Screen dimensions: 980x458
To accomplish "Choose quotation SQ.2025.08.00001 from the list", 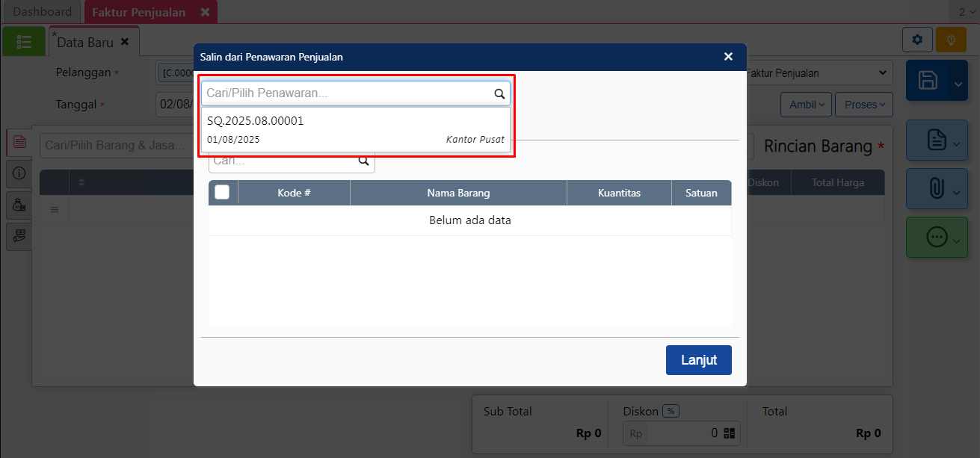I will (x=356, y=129).
